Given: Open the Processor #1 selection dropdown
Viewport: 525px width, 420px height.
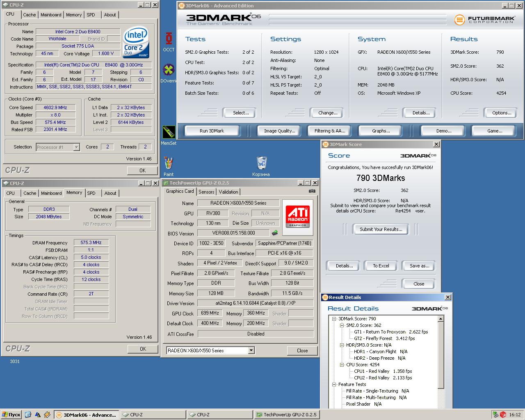Looking at the screenshot, I should tap(76, 147).
